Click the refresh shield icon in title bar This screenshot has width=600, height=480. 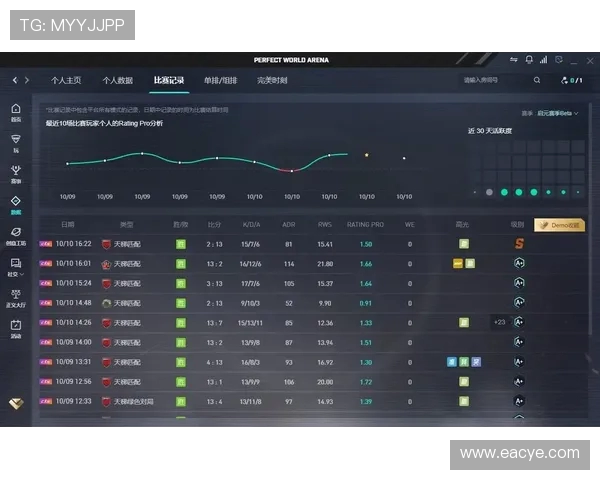pos(559,60)
